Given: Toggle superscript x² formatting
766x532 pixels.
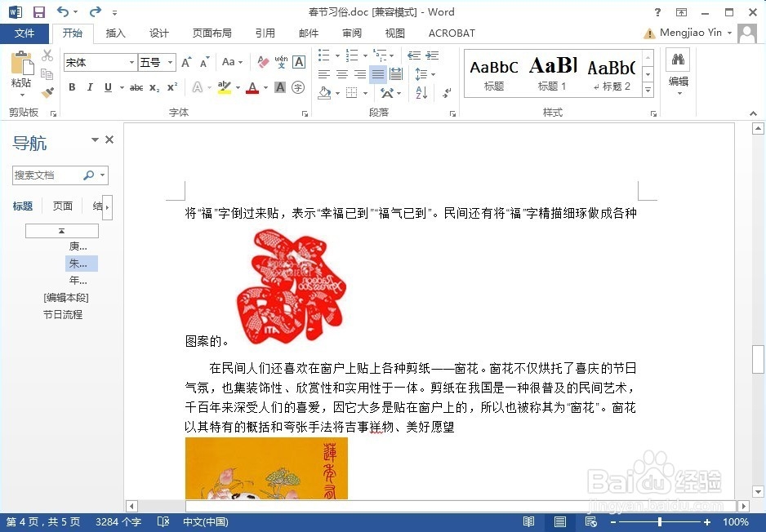Looking at the screenshot, I should tap(172, 87).
